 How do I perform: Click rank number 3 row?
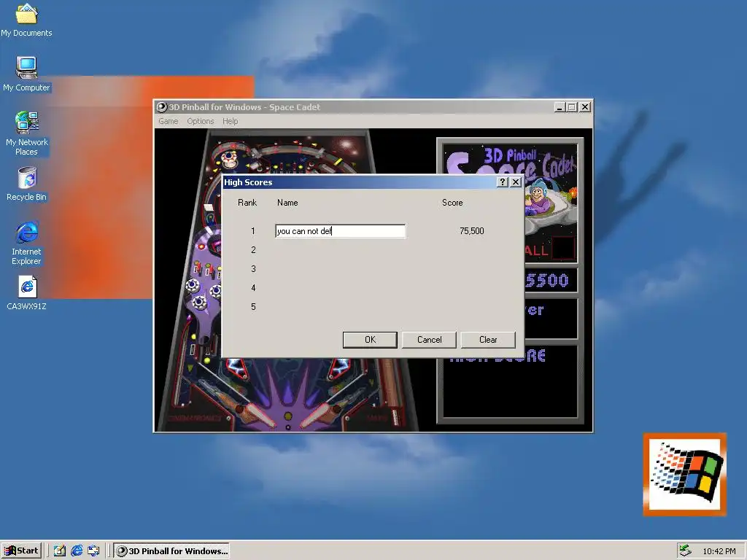(x=253, y=269)
